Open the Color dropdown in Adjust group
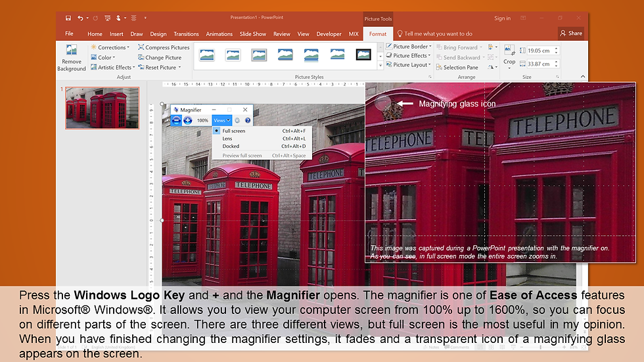Screen dimensions: 644x362 point(103,57)
